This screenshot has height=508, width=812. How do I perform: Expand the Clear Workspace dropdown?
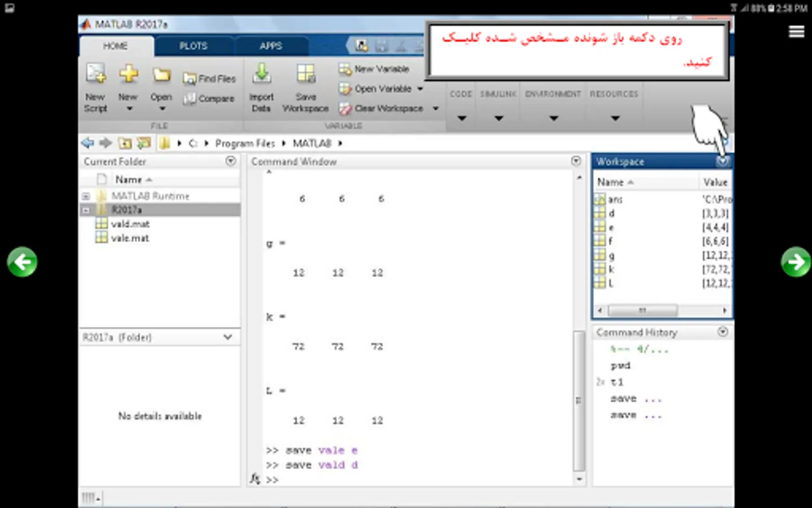[435, 108]
